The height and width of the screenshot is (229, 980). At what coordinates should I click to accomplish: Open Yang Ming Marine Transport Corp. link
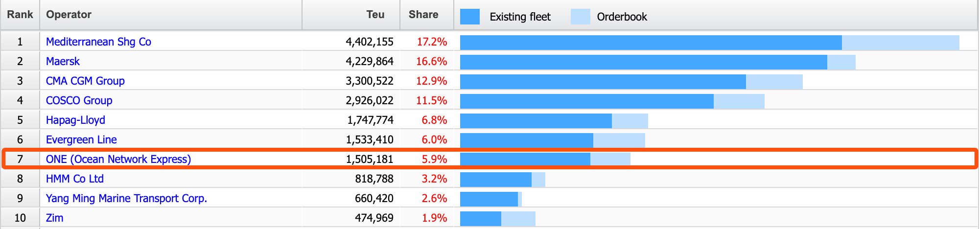[126, 199]
